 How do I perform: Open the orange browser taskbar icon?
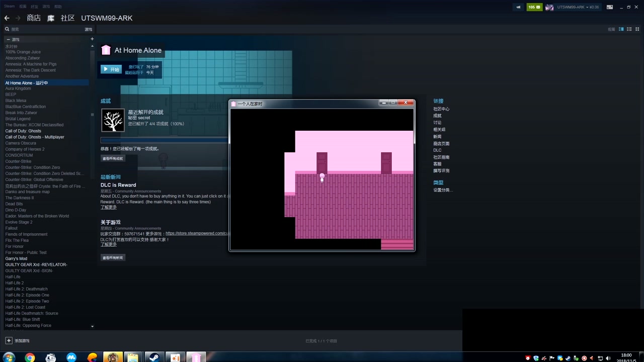click(92, 357)
